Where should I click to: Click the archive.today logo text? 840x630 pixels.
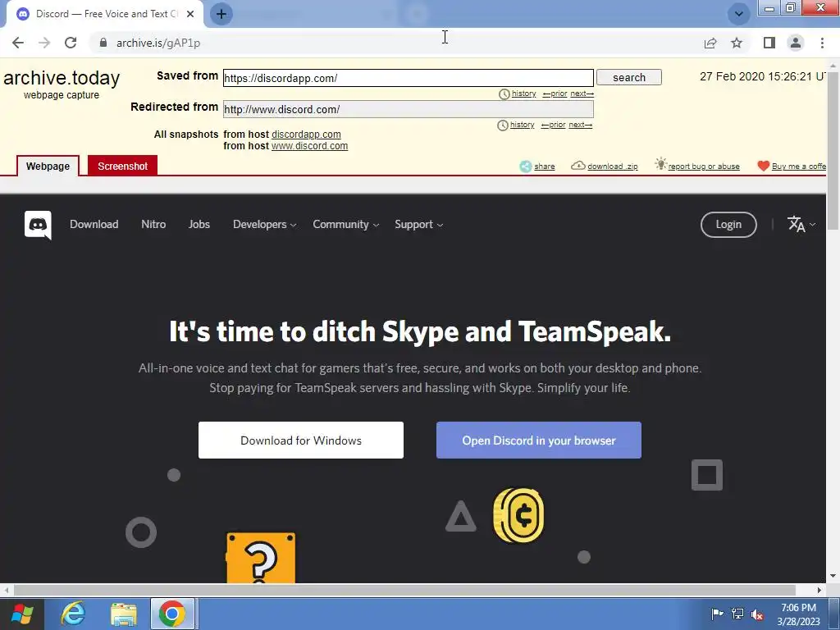[62, 78]
